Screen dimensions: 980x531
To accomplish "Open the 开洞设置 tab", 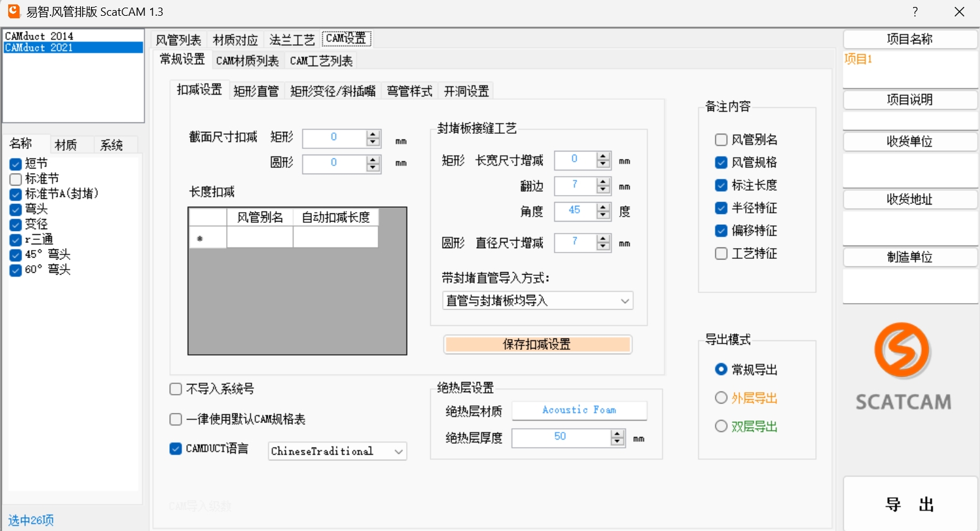I will pyautogui.click(x=466, y=91).
